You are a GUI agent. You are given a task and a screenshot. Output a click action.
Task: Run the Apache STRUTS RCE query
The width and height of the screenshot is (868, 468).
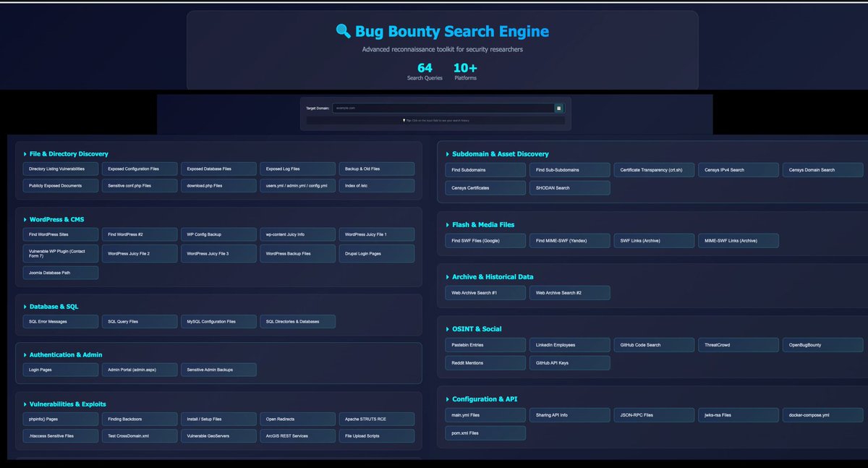pyautogui.click(x=376, y=419)
